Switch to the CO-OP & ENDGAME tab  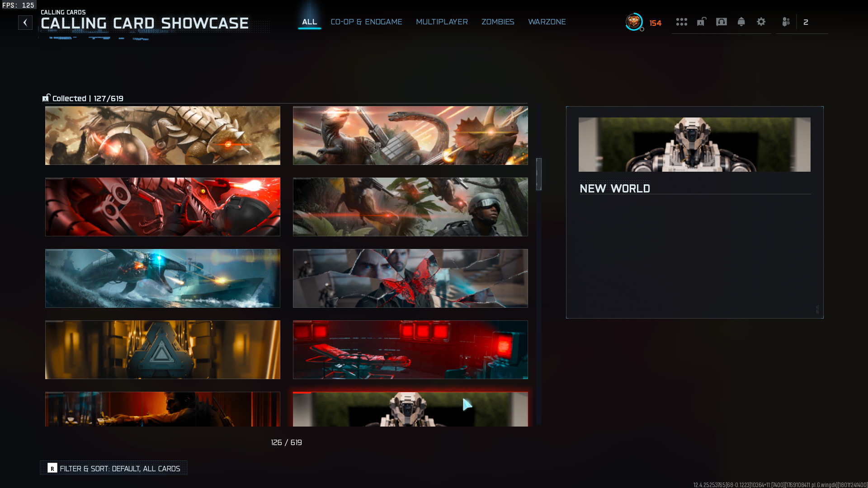coord(367,22)
